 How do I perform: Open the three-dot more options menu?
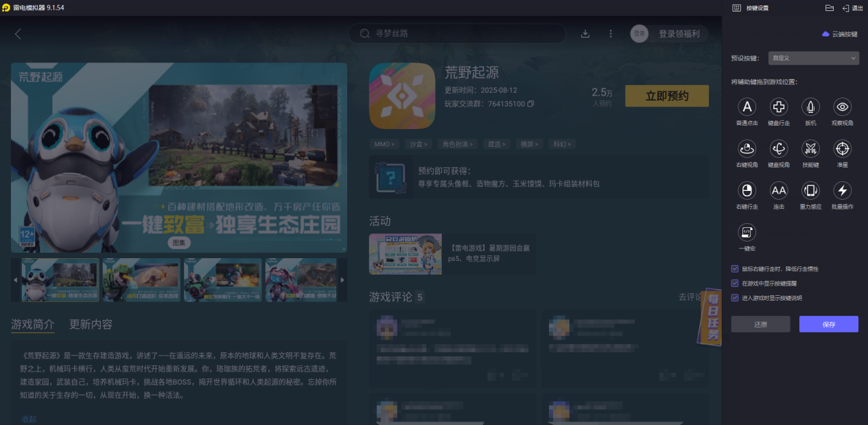tap(611, 34)
